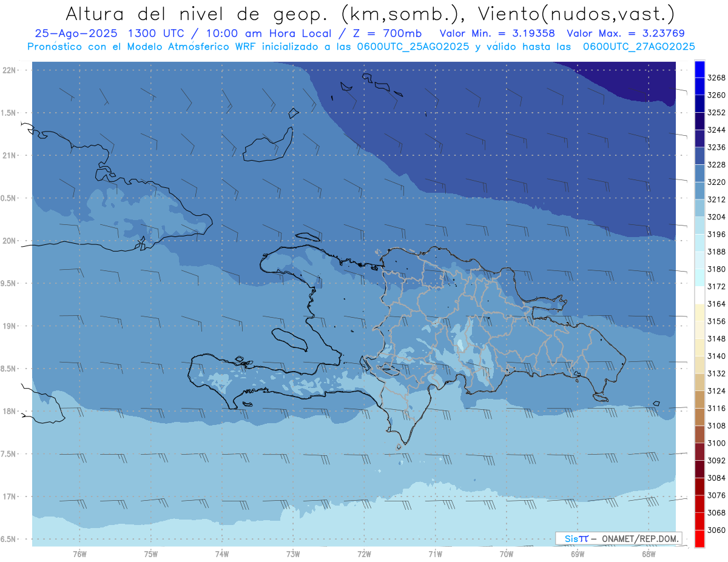The width and height of the screenshot is (728, 562).
Task: Click the '3060' colorbar value
Action: (716, 530)
